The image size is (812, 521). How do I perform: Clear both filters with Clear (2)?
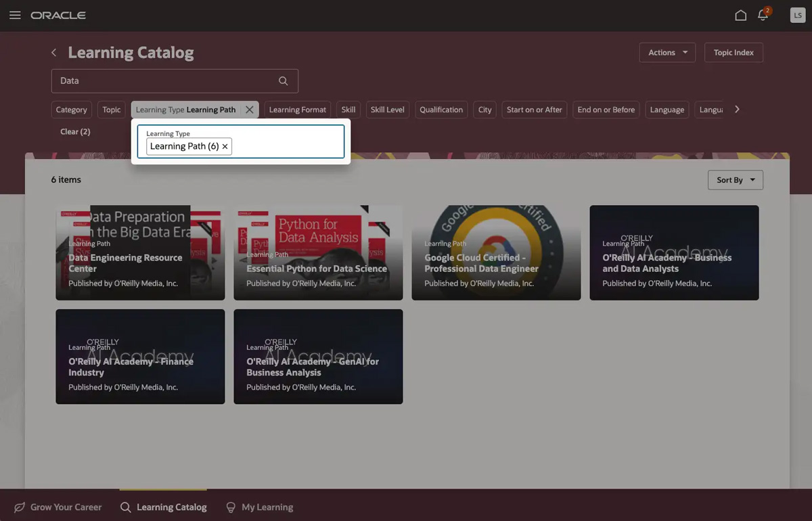[x=75, y=131]
